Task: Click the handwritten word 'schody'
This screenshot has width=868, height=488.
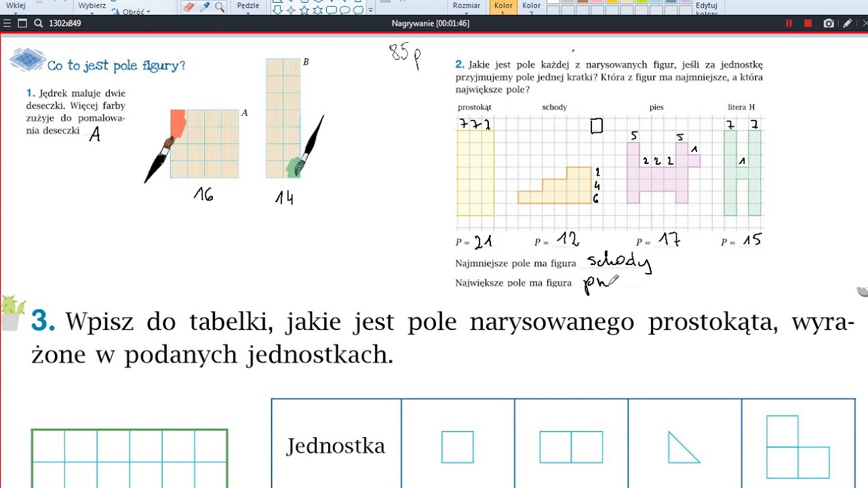Action: tap(620, 262)
